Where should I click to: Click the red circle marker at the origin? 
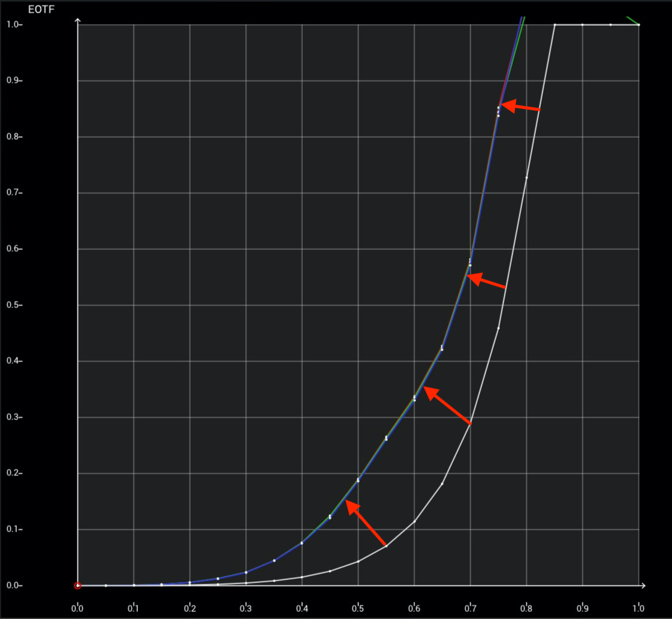[77, 585]
